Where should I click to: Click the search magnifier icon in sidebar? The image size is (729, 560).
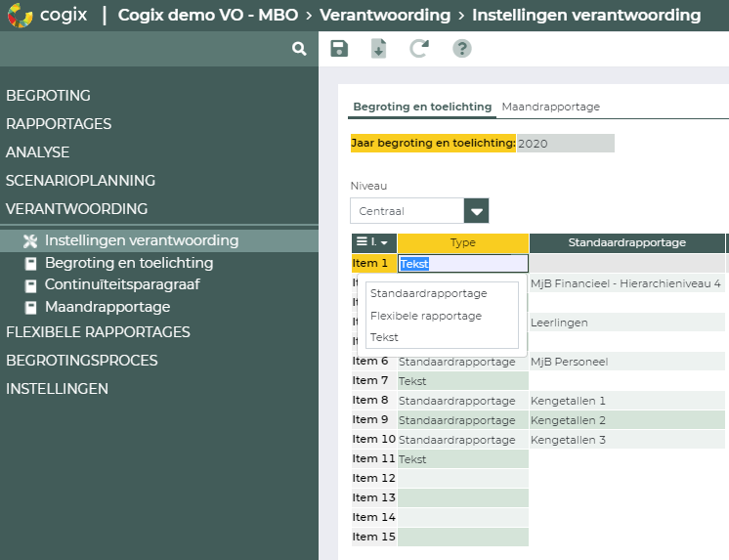[x=299, y=48]
